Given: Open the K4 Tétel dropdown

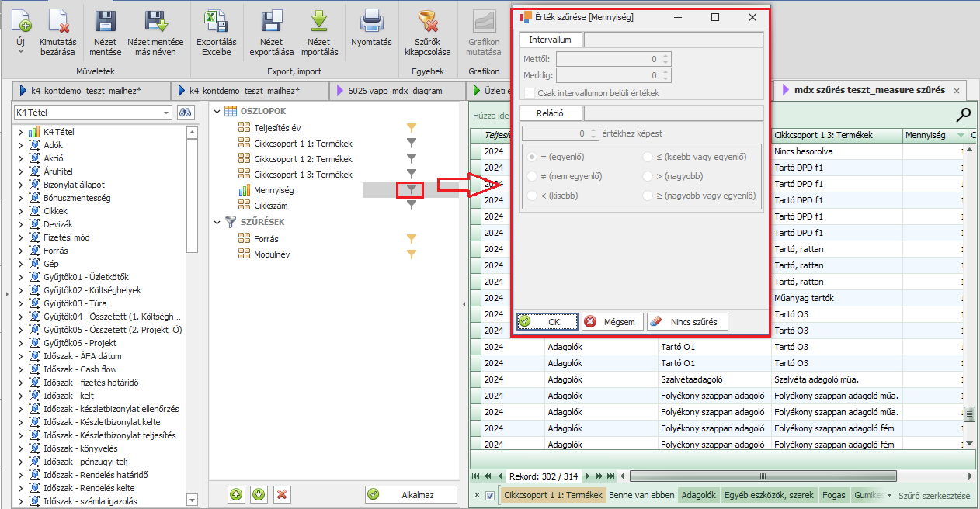Looking at the screenshot, I should click(x=166, y=113).
